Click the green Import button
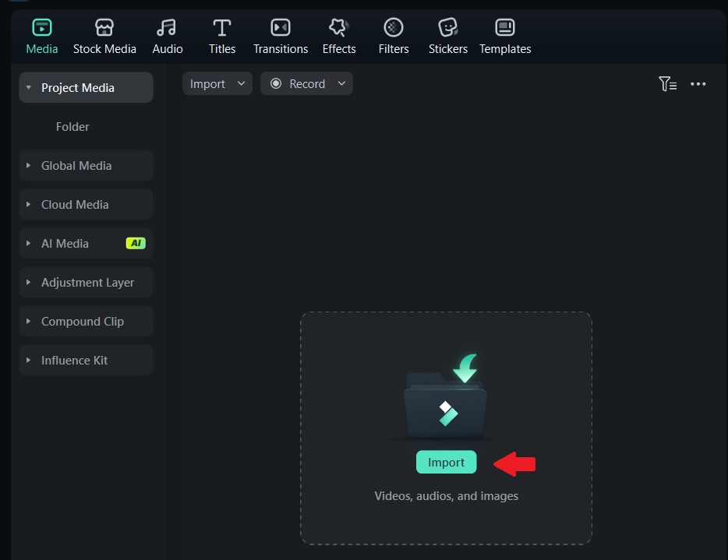 (446, 462)
